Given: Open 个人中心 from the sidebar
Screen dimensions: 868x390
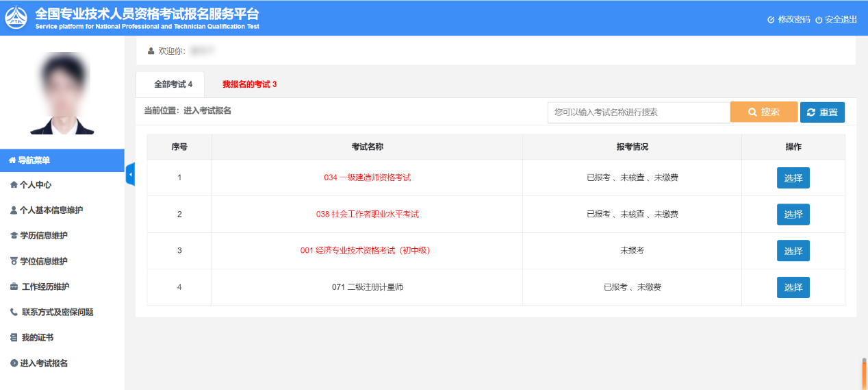Looking at the screenshot, I should pyautogui.click(x=35, y=185).
